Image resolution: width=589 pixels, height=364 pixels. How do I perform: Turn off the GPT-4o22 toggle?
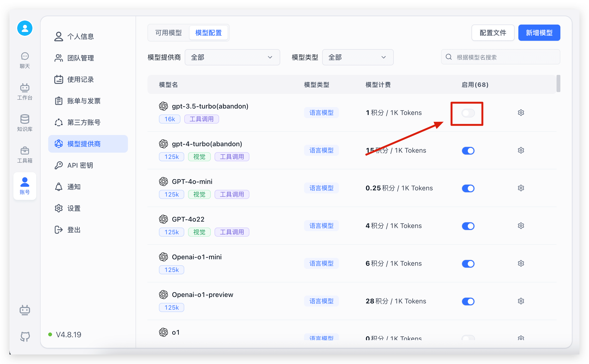point(468,226)
